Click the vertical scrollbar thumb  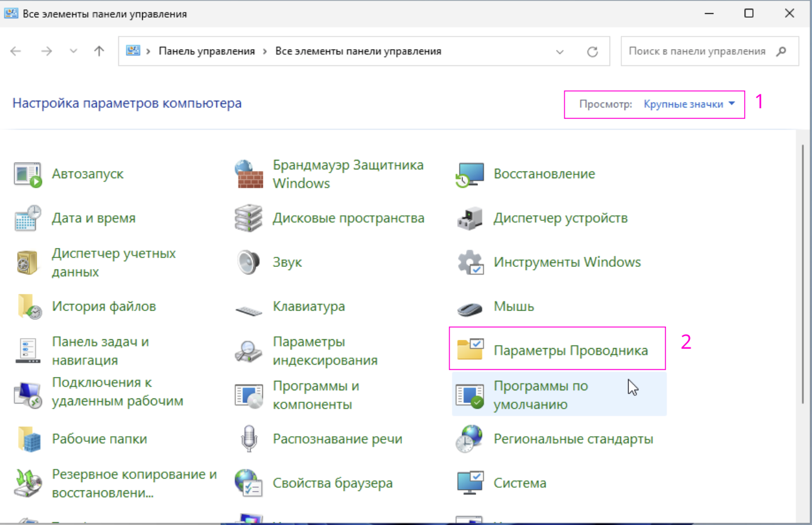[803, 274]
